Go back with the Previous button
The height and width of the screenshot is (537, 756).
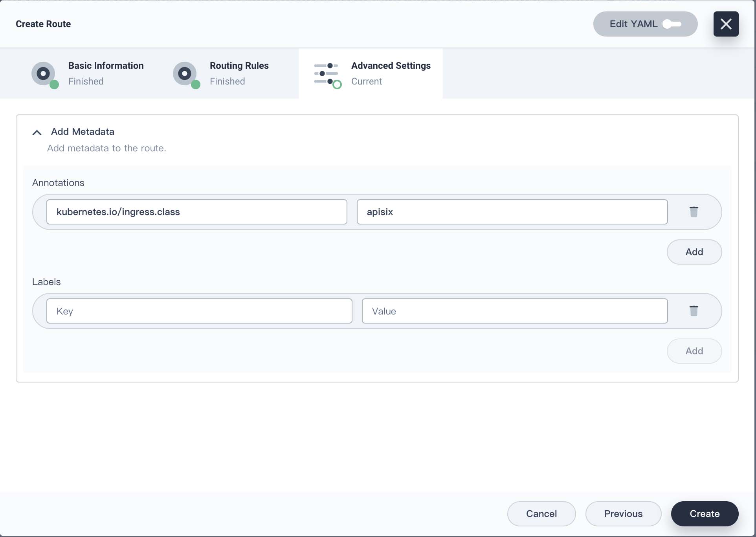623,514
